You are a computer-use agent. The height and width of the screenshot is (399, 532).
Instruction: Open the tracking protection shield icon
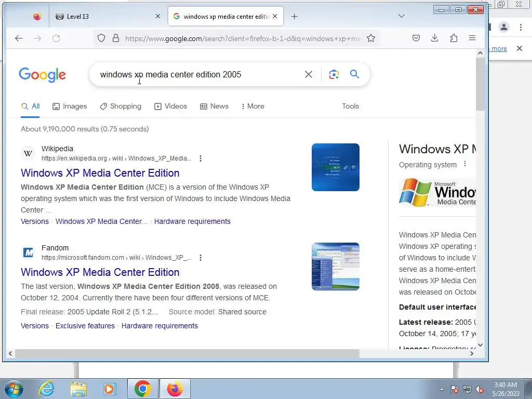101,38
